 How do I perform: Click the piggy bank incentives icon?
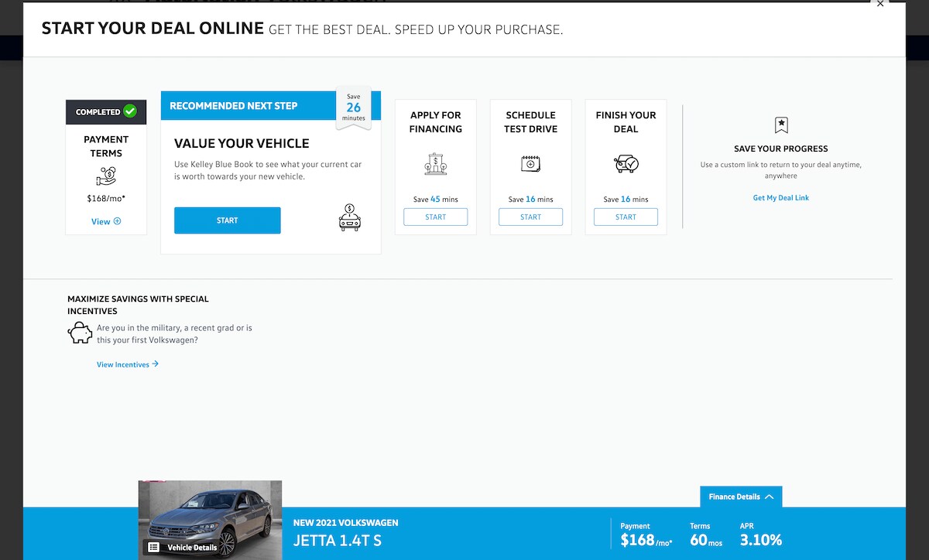point(81,333)
